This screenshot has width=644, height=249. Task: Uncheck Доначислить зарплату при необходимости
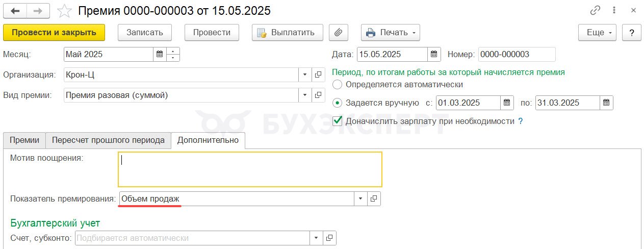tap(337, 121)
